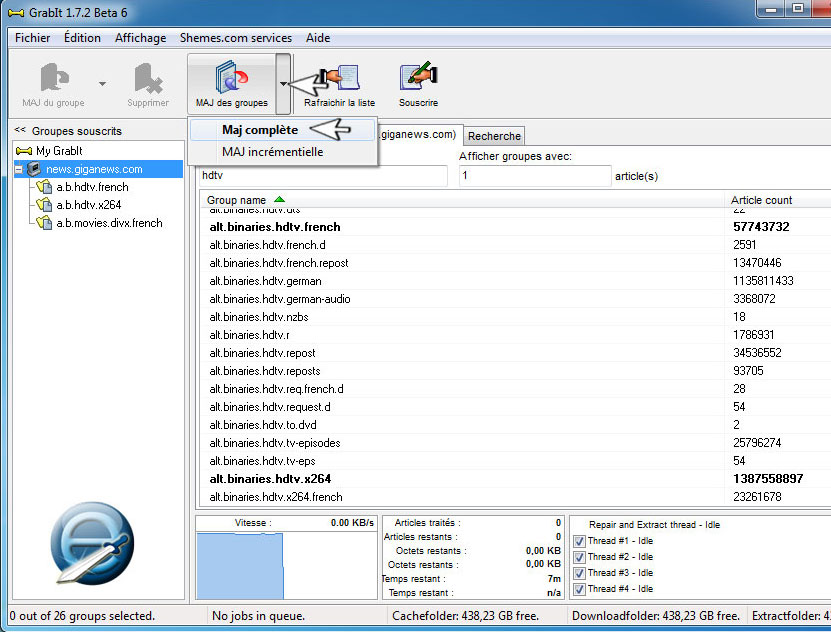The height and width of the screenshot is (632, 831).
Task: Click Cachefolder free space status text
Action: pyautogui.click(x=465, y=616)
